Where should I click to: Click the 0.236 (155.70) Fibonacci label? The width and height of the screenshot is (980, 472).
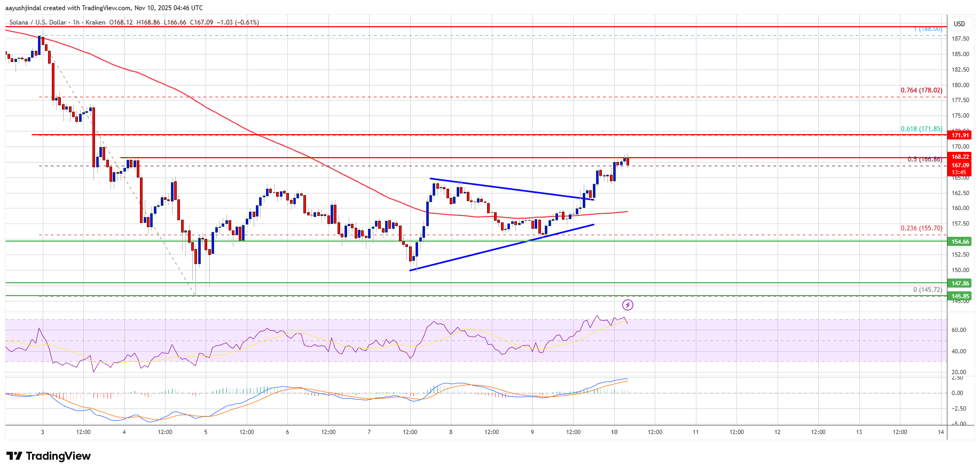point(921,228)
